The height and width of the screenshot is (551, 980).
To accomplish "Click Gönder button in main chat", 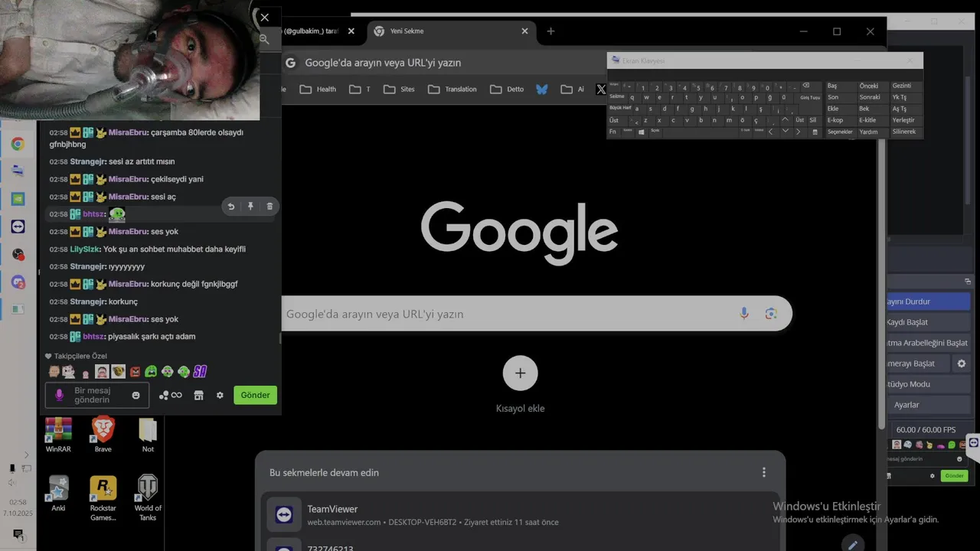I will click(x=255, y=395).
